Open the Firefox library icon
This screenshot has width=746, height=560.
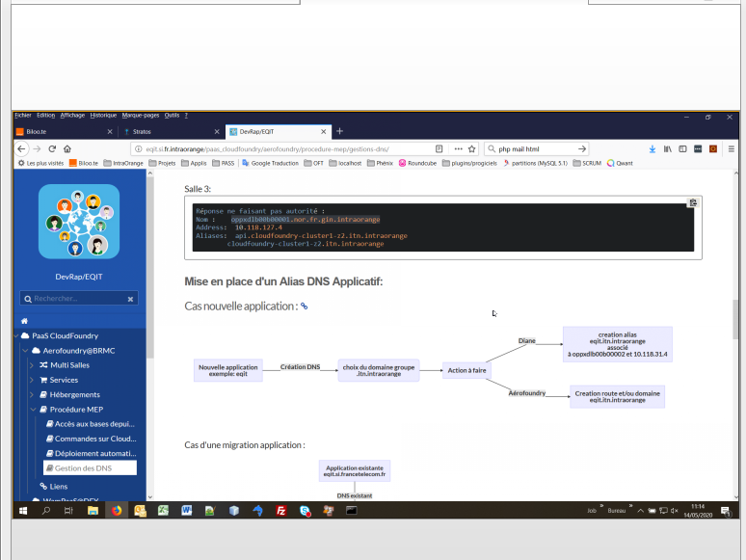[x=667, y=149]
